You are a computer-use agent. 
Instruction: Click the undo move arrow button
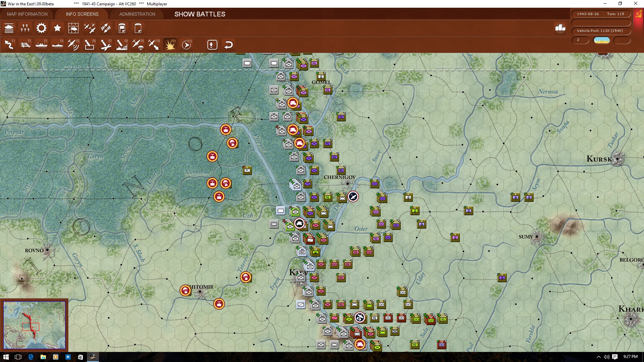(228, 45)
